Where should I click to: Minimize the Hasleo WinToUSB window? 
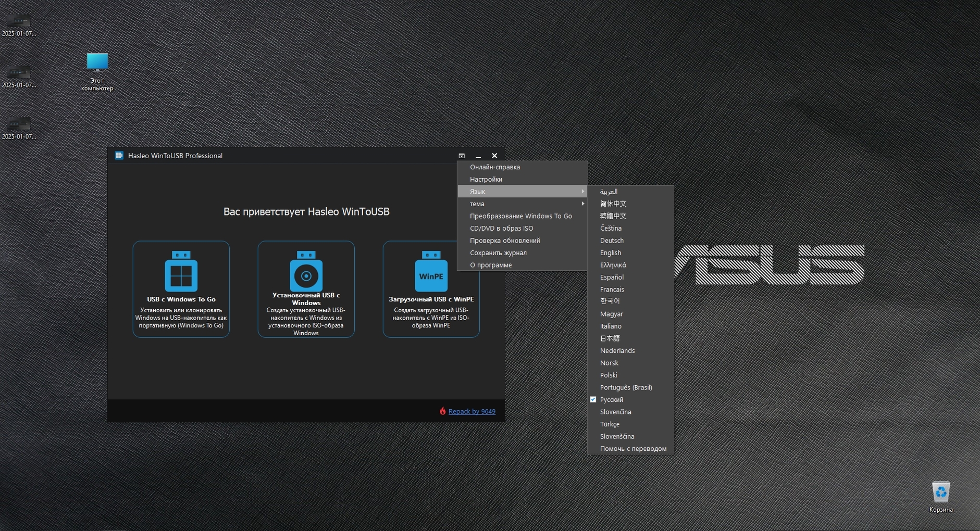coord(478,156)
